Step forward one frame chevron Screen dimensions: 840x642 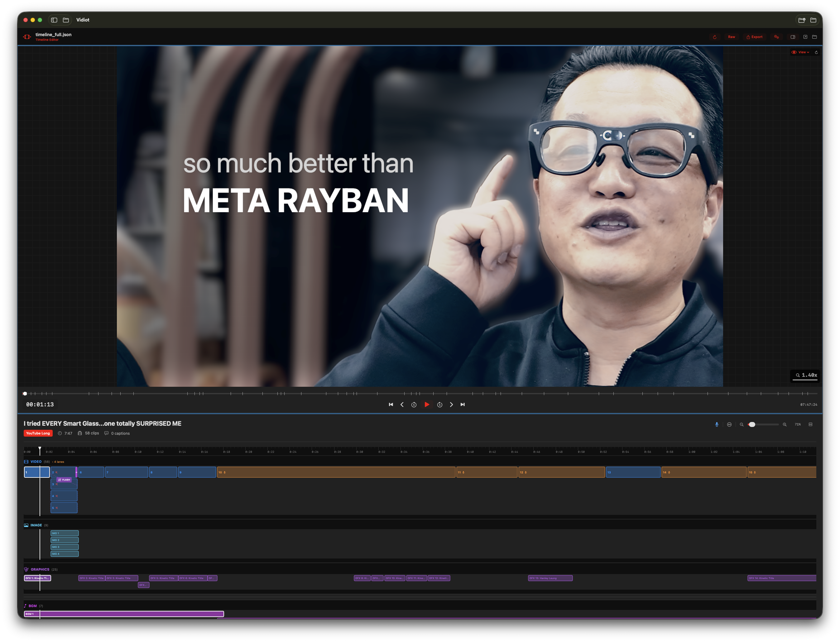pyautogui.click(x=451, y=404)
